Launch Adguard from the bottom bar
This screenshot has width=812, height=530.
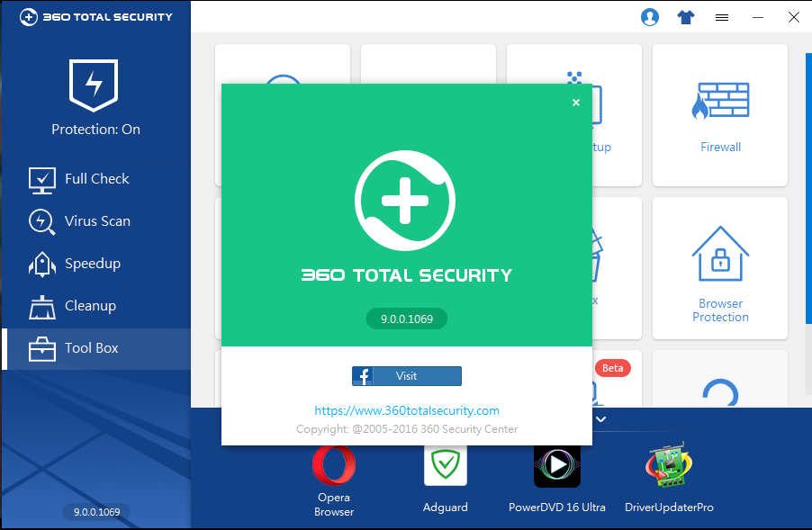click(x=446, y=481)
